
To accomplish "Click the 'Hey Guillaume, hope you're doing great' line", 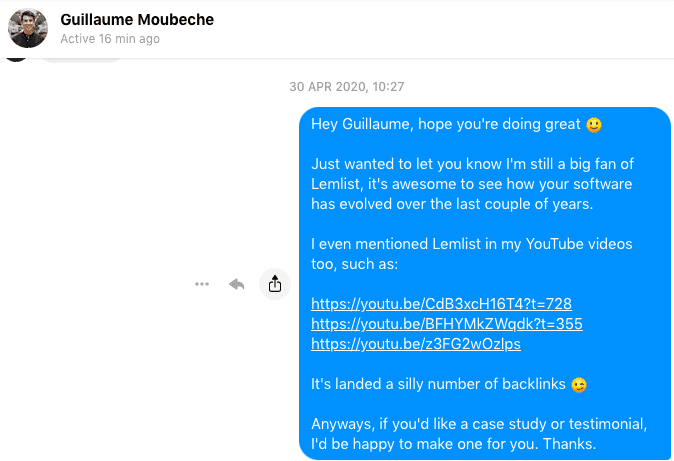I will 456,124.
